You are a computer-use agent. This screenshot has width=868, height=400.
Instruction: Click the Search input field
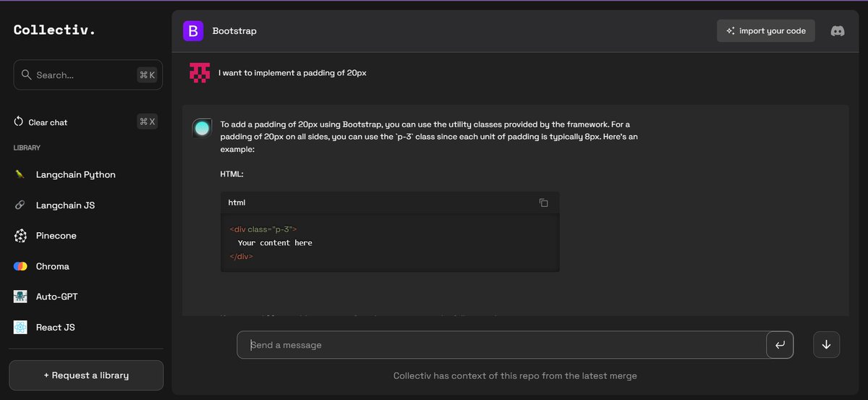point(88,75)
